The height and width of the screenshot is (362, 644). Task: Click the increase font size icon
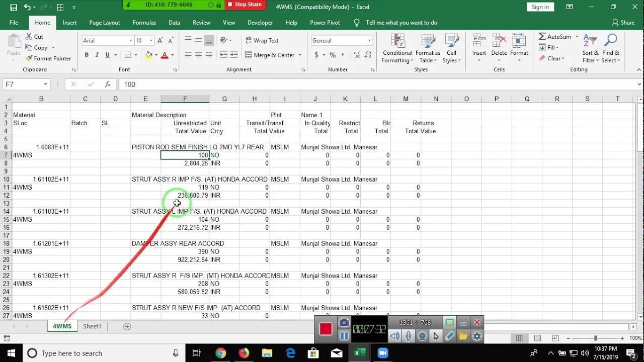160,40
